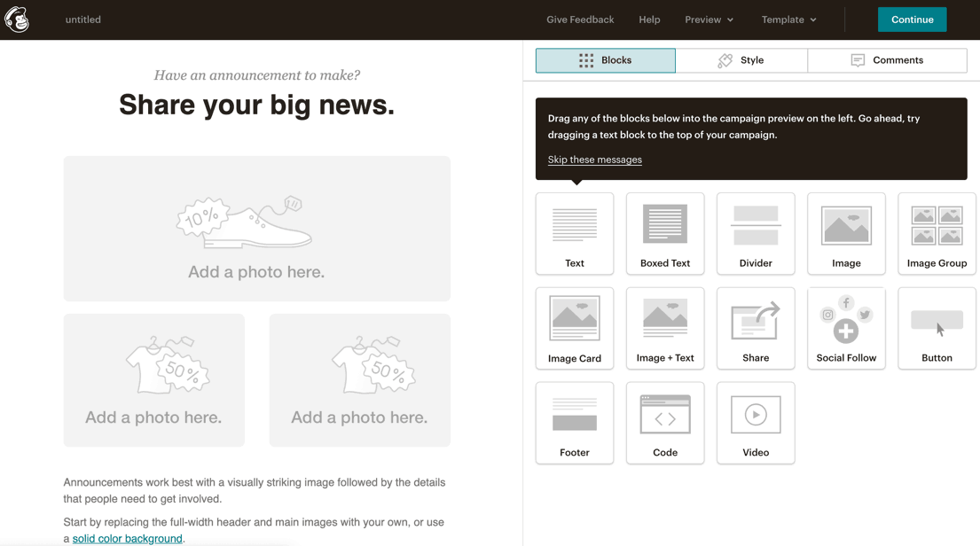Select the Video block
This screenshot has height=546, width=980.
[x=756, y=423]
